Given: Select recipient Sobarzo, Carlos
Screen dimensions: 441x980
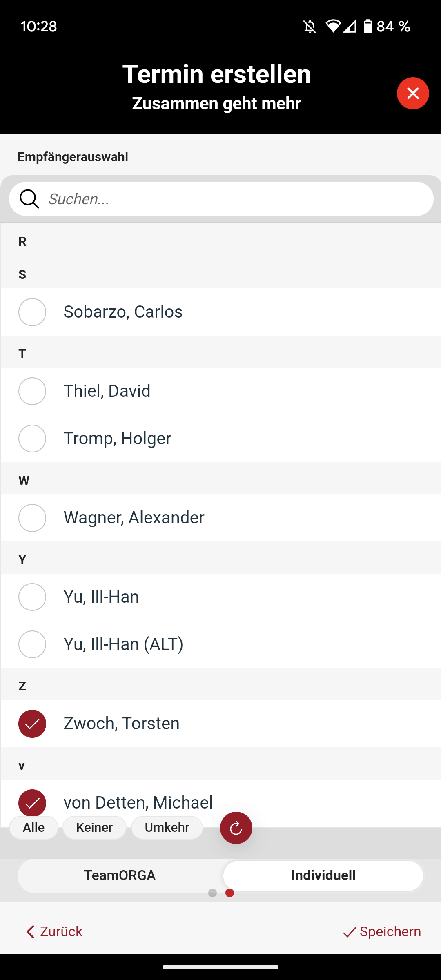Looking at the screenshot, I should click(x=32, y=312).
